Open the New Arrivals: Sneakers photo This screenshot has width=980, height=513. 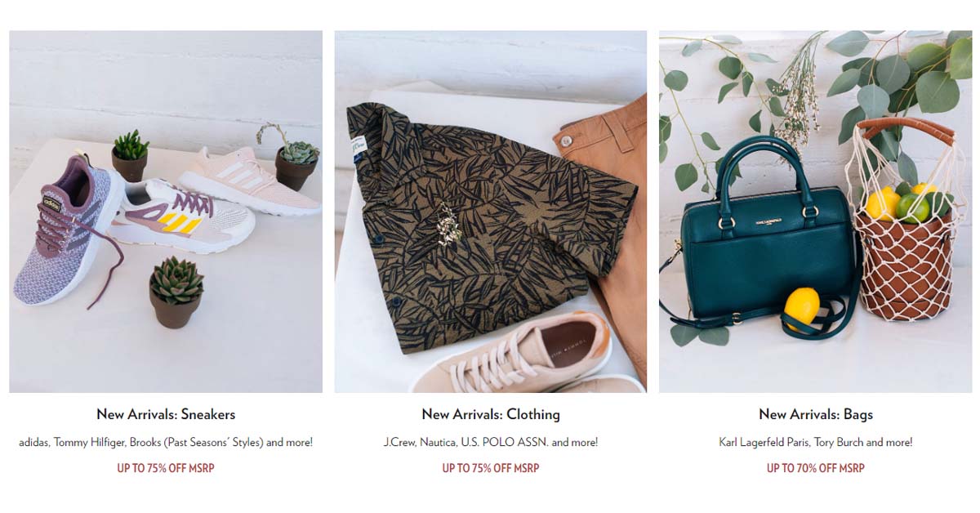coord(166,212)
